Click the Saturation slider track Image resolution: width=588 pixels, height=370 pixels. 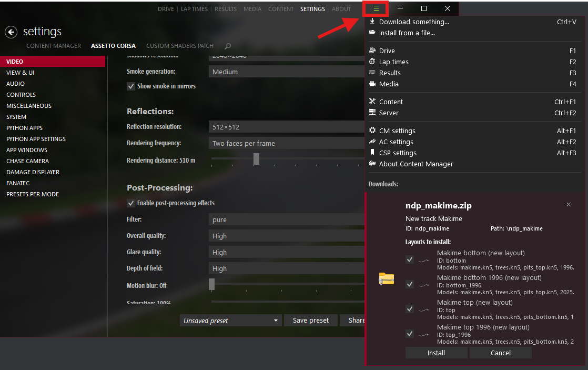pos(288,302)
